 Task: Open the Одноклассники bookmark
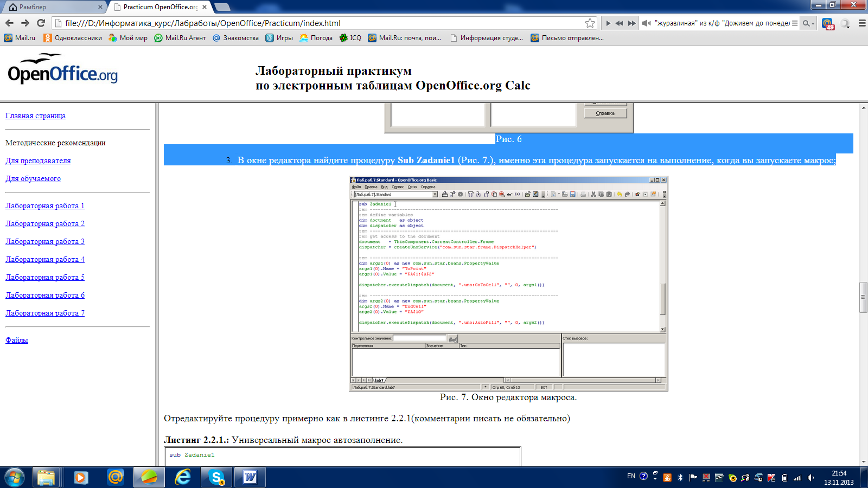[x=73, y=38]
